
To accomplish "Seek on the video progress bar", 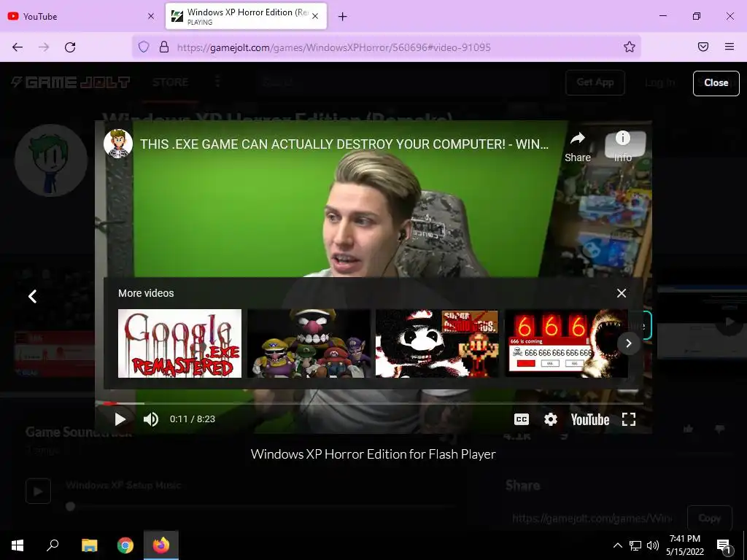I will point(373,403).
